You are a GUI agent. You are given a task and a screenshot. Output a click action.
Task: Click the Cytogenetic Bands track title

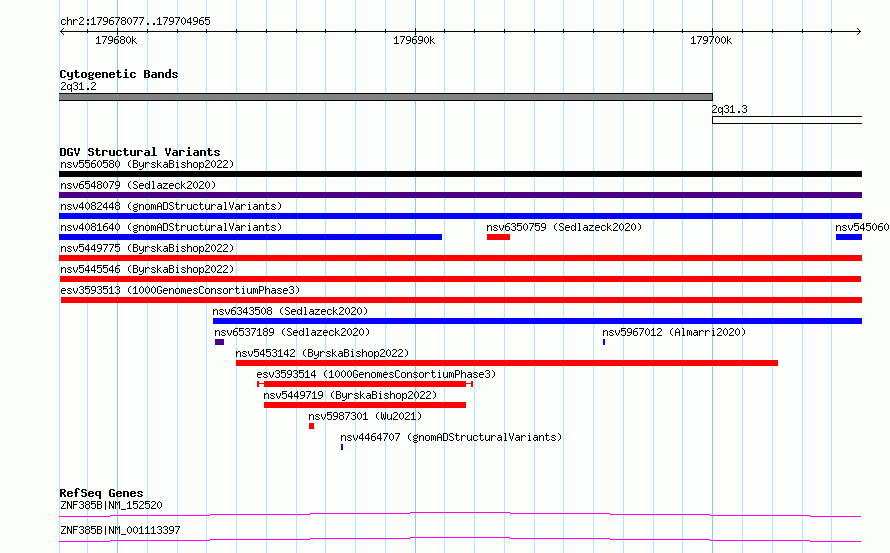click(x=119, y=74)
